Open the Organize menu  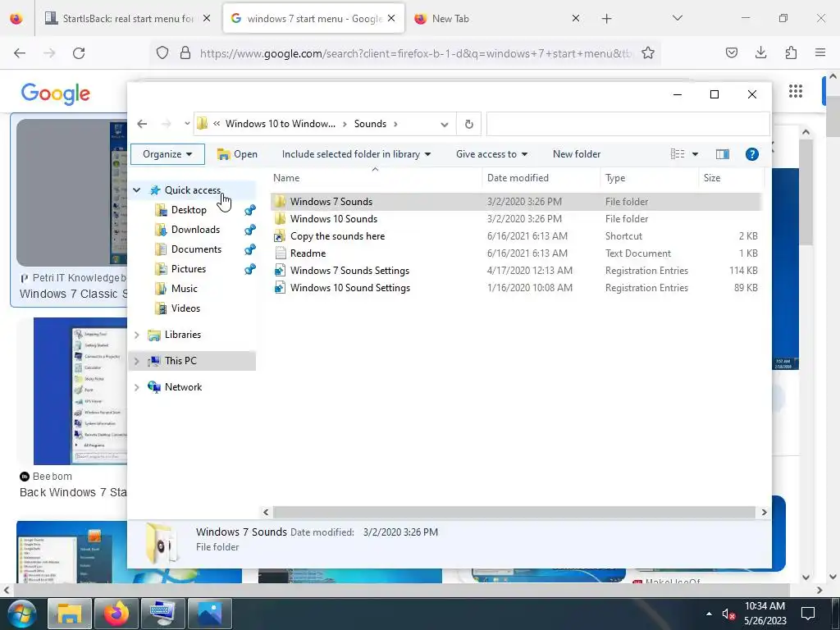pos(167,154)
